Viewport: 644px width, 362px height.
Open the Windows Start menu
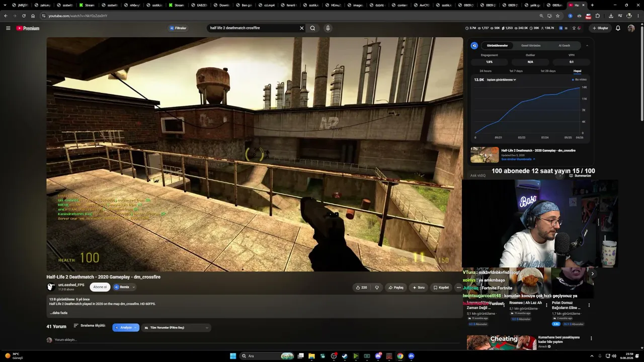[233, 356]
